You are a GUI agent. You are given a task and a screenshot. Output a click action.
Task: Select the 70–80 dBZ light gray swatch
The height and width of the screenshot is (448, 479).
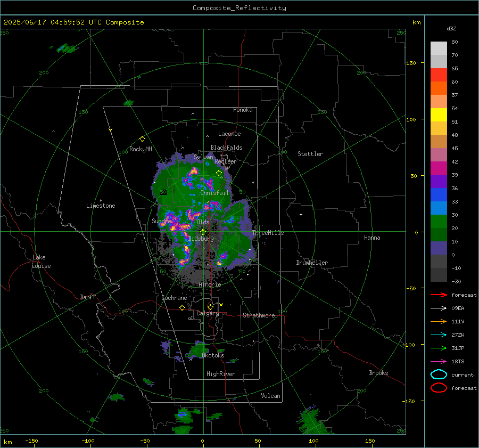click(439, 48)
